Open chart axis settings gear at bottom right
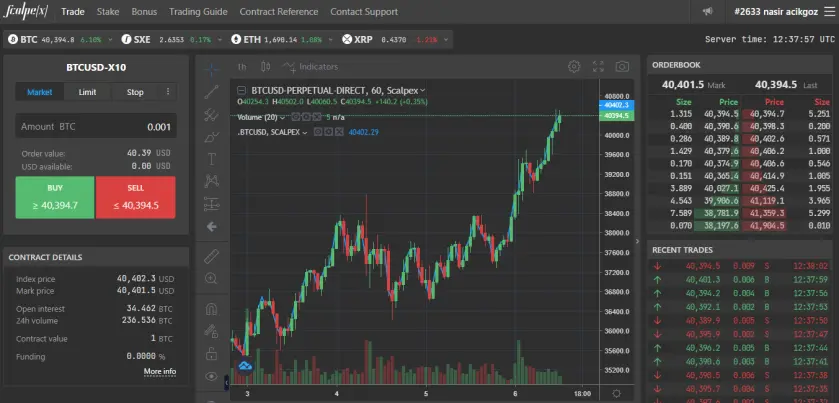Image resolution: width=839 pixels, height=403 pixels. click(616, 393)
